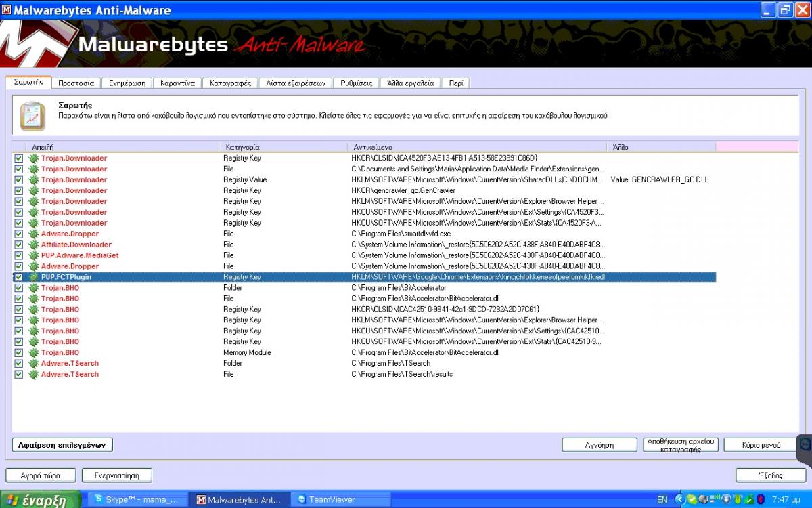Click the bug icon beside Affiliate.Downloader
The image size is (812, 508).
[x=34, y=245]
